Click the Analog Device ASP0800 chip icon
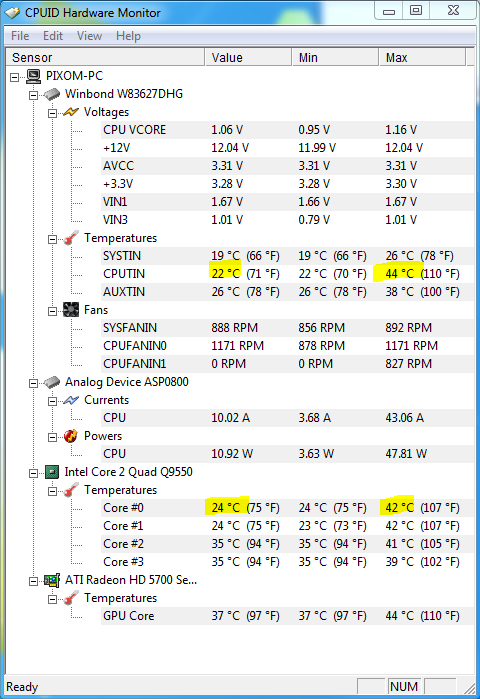The height and width of the screenshot is (699, 480). coord(52,382)
